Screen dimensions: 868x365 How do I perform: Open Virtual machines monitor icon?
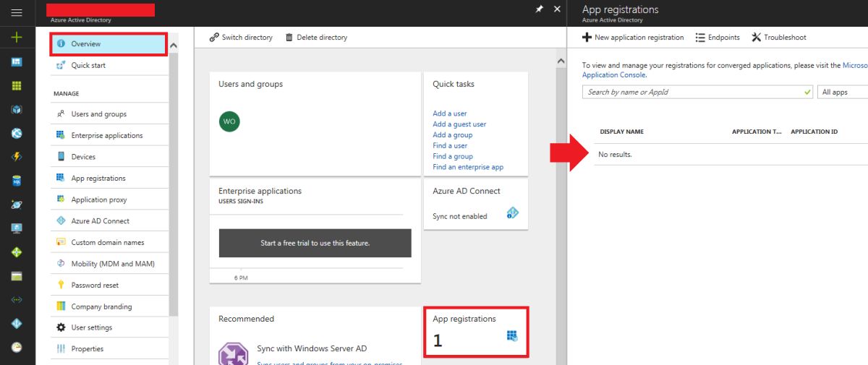point(17,228)
